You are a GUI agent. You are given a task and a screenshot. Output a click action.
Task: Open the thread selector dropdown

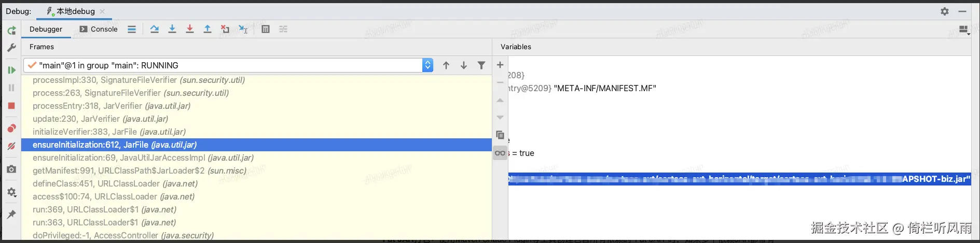pos(427,65)
